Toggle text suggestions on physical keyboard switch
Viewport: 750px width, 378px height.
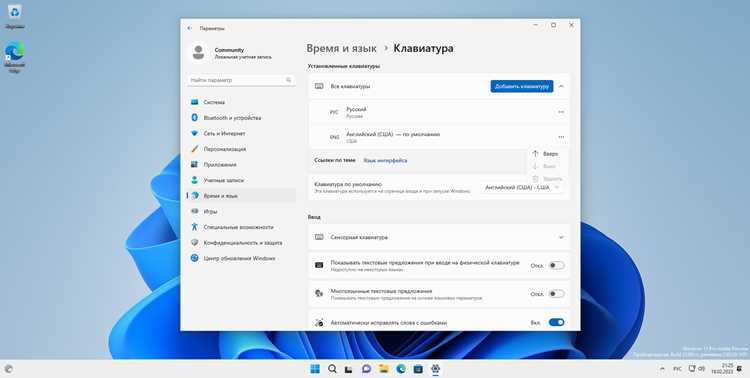(x=556, y=265)
